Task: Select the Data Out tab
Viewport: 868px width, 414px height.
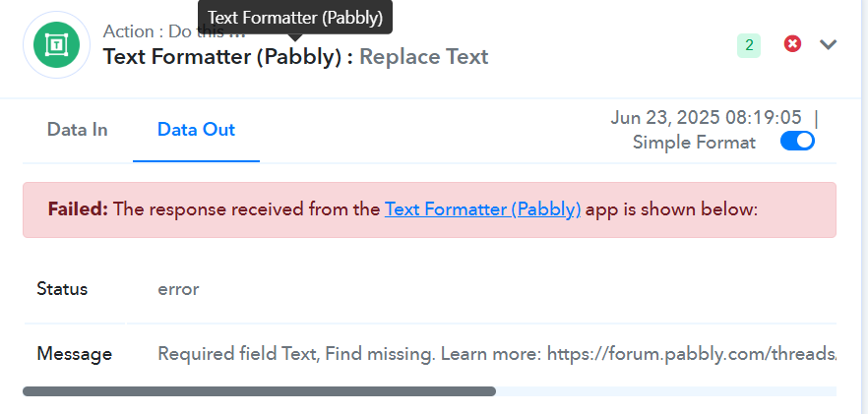Action: (196, 130)
